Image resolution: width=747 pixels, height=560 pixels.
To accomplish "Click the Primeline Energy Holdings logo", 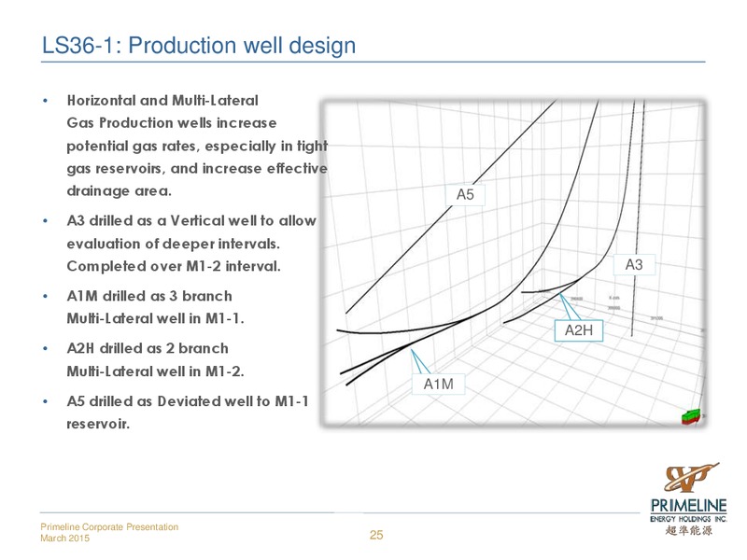I will (688, 498).
